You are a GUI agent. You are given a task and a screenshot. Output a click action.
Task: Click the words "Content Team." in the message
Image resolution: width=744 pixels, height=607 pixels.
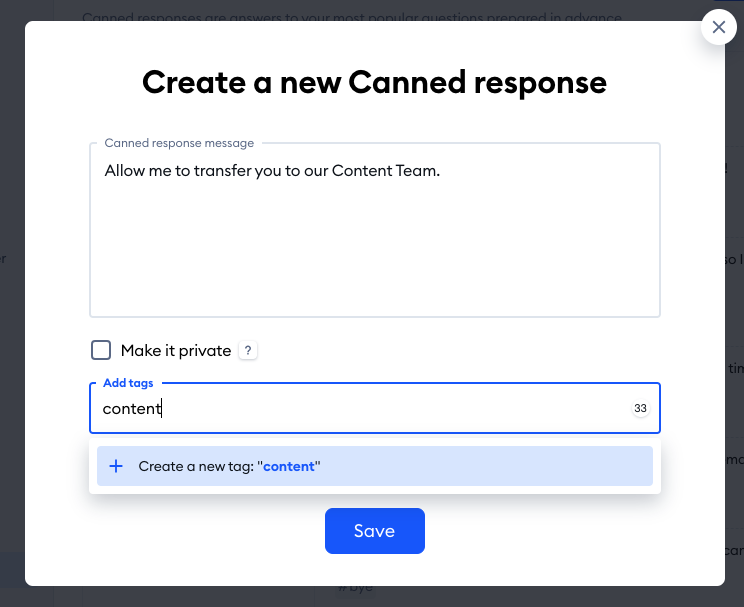tap(386, 170)
